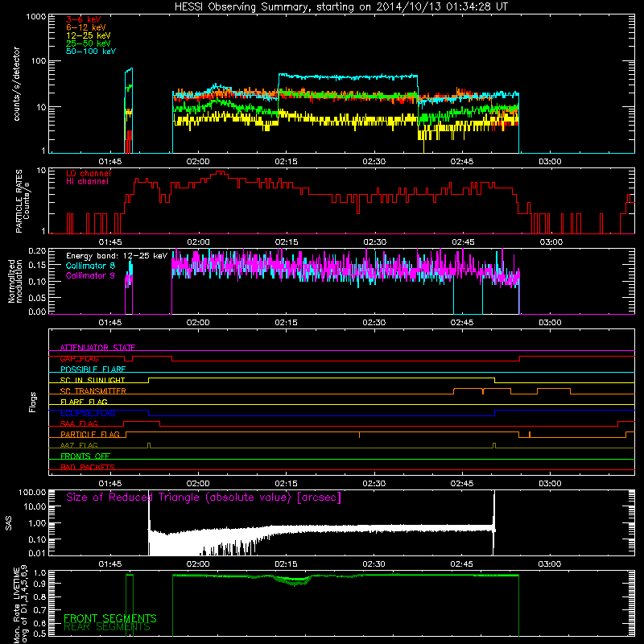Click the ATTENUATOR_STATE flag label
Image resolution: width=644 pixels, height=644 pixels.
click(97, 348)
